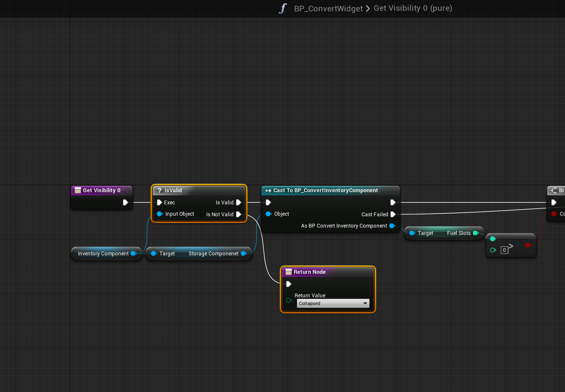565x392 pixels.
Task: Click the Is Not Valid exec pin
Action: [x=239, y=214]
